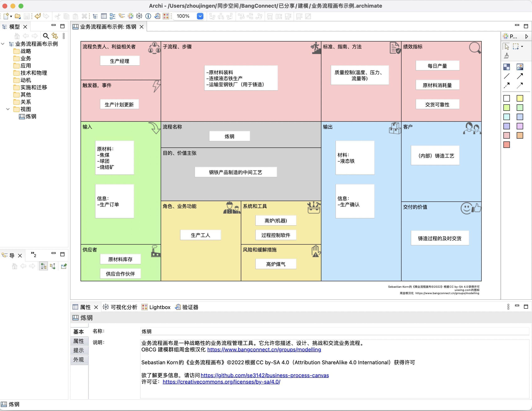Switch to Lightbox tab
This screenshot has width=532, height=411.
pyautogui.click(x=156, y=307)
